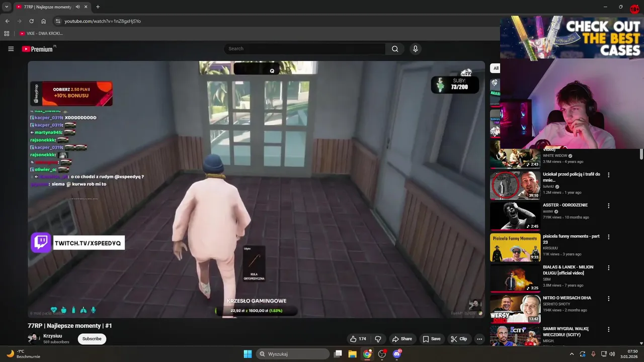Click the tray microphone indicator
Viewport: 644px width, 362px height.
[593, 354]
